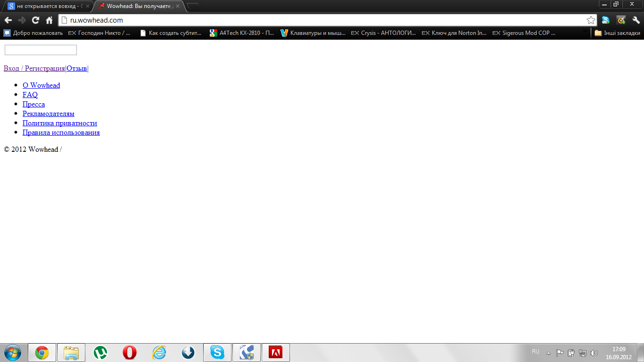Open the Windows Start menu
The image size is (644, 362).
pyautogui.click(x=12, y=353)
